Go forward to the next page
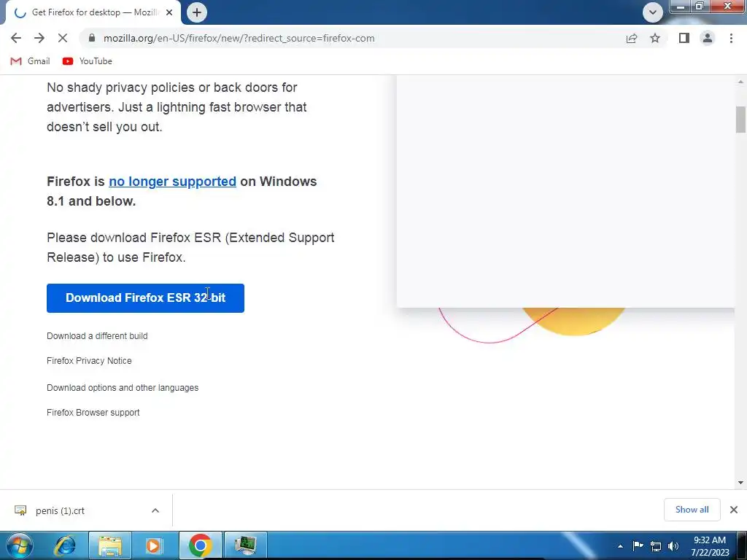This screenshot has width=747, height=560. click(x=39, y=38)
